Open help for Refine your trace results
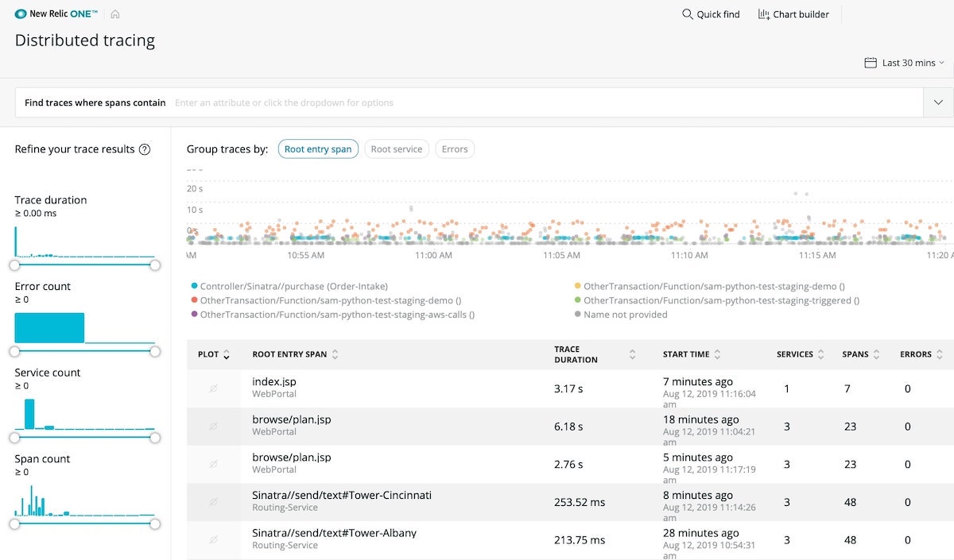 (x=145, y=149)
